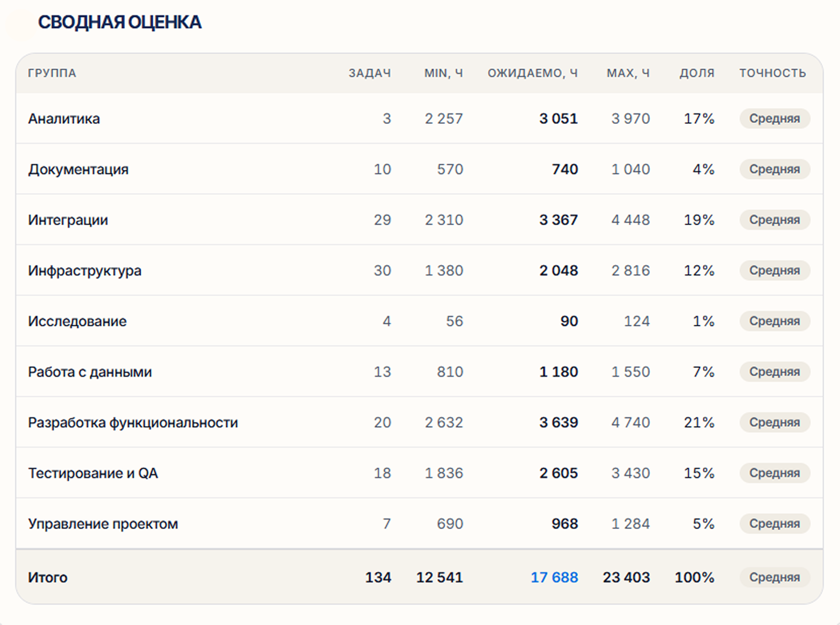Click the Группа column header
The height and width of the screenshot is (625, 840).
click(52, 73)
